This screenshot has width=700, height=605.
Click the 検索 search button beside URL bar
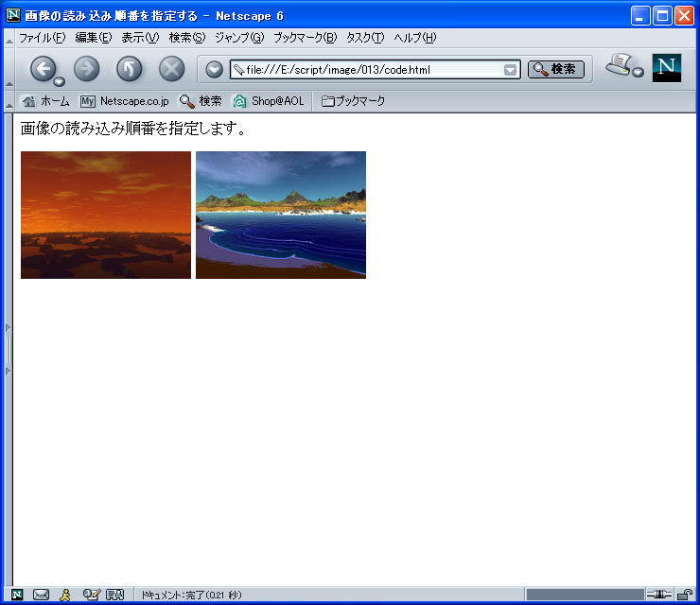point(556,69)
